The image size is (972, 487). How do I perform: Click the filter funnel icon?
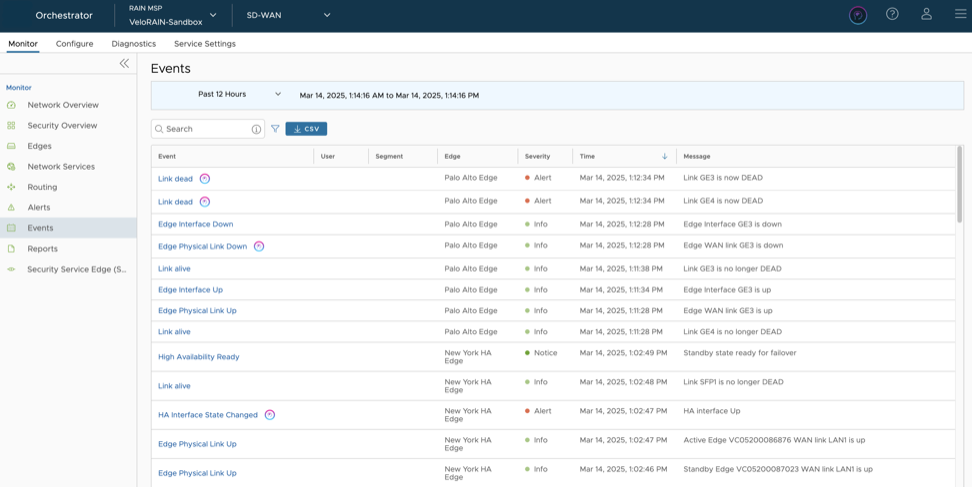(x=275, y=129)
